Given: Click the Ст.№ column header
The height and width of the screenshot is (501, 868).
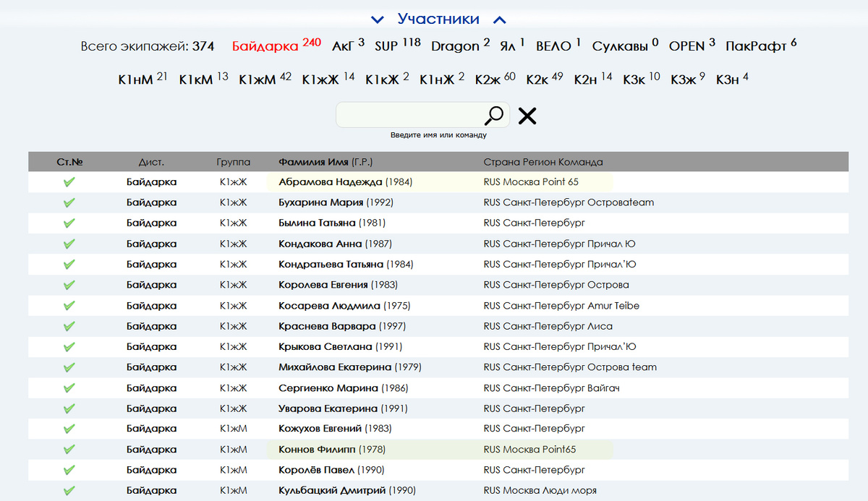Looking at the screenshot, I should pyautogui.click(x=69, y=162).
